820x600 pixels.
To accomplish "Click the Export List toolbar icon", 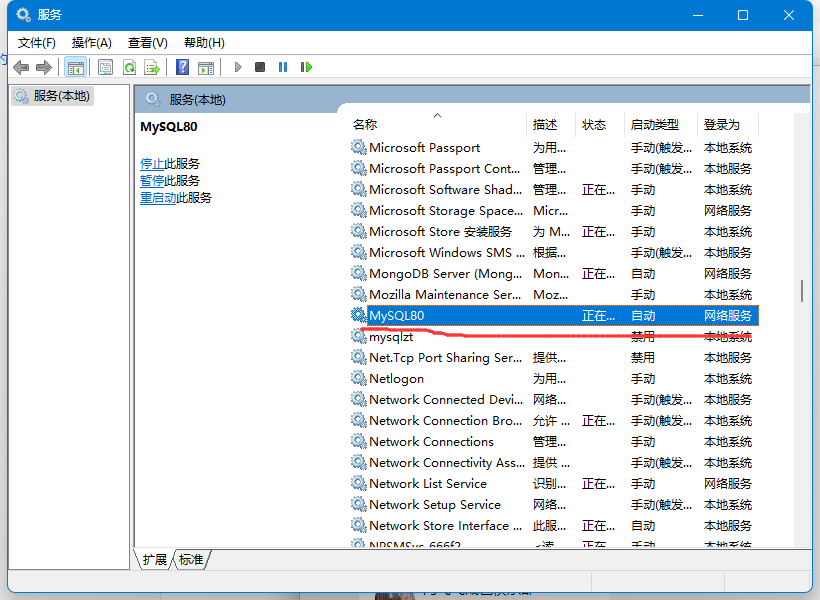I will (152, 67).
